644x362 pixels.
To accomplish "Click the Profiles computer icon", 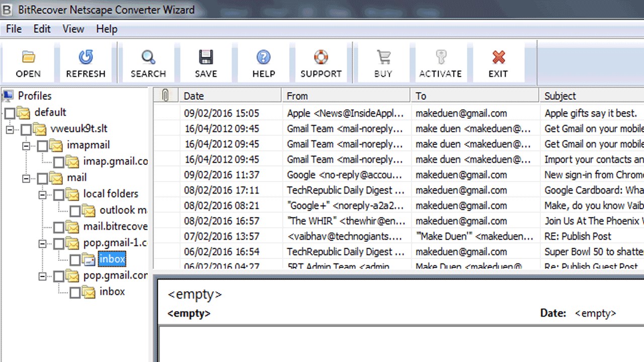I will click(x=9, y=96).
